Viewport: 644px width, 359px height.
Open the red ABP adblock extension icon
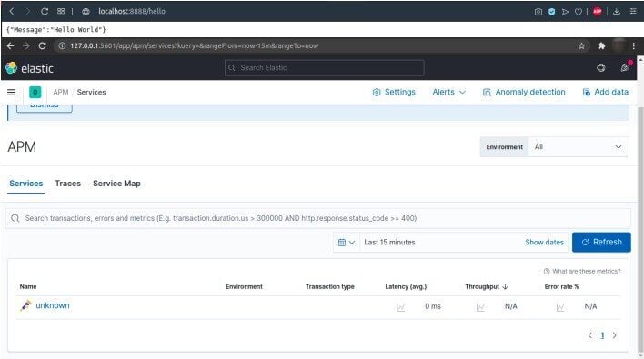pyautogui.click(x=598, y=12)
